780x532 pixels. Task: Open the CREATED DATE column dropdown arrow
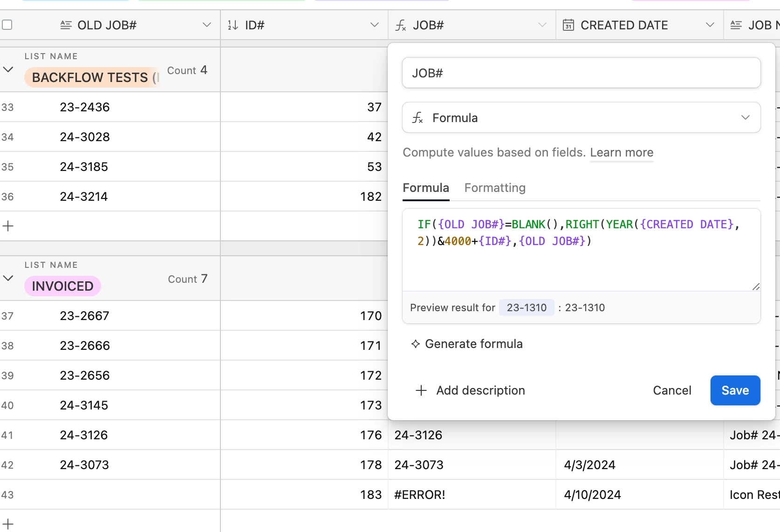click(x=710, y=25)
